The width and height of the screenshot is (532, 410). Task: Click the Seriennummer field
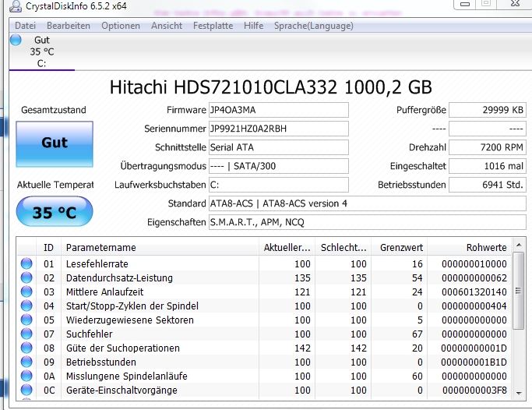pos(279,129)
